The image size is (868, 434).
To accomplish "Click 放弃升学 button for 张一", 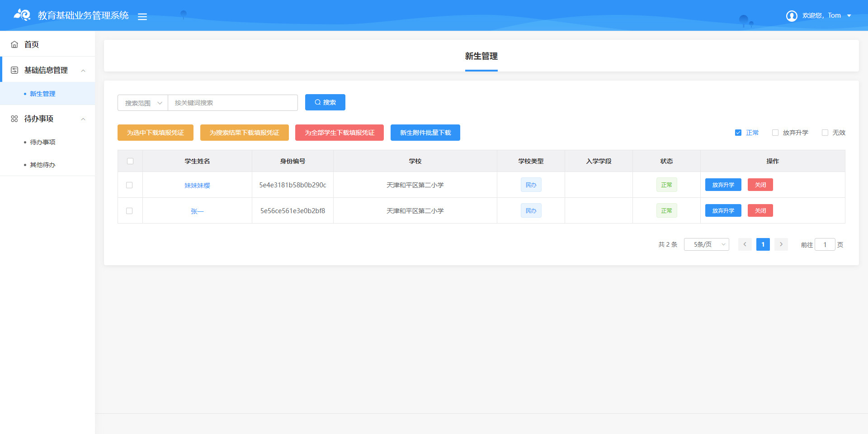I will pos(723,210).
